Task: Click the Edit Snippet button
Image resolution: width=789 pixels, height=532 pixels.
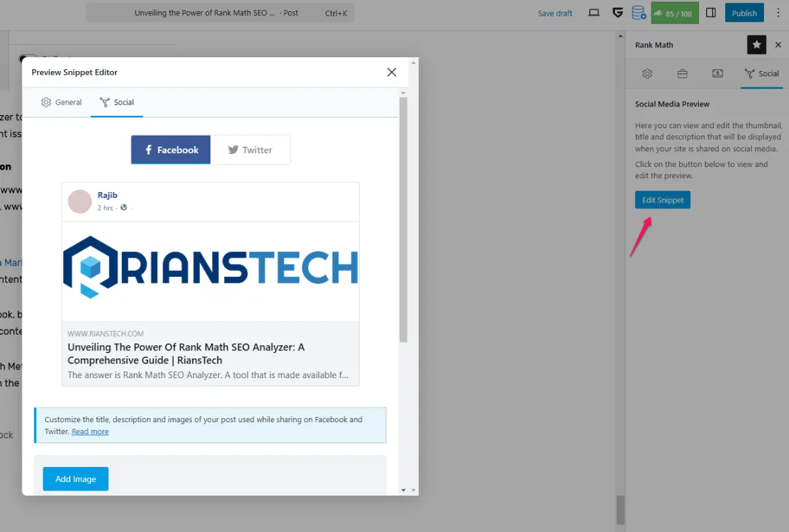Action: coord(662,199)
